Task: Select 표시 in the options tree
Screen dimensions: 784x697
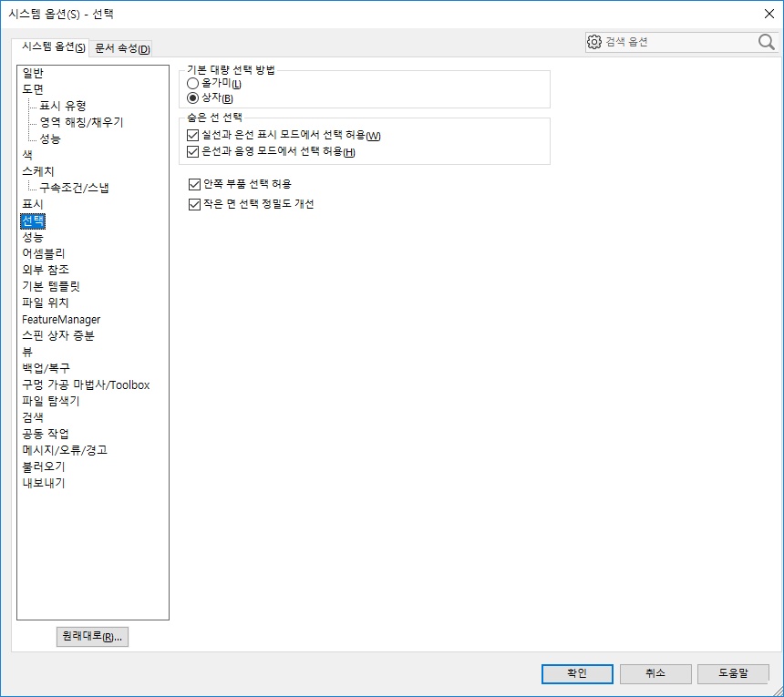Action: [33, 204]
